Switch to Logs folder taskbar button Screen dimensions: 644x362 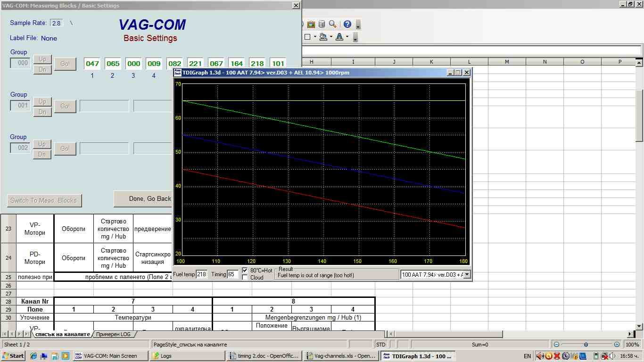pos(188,356)
